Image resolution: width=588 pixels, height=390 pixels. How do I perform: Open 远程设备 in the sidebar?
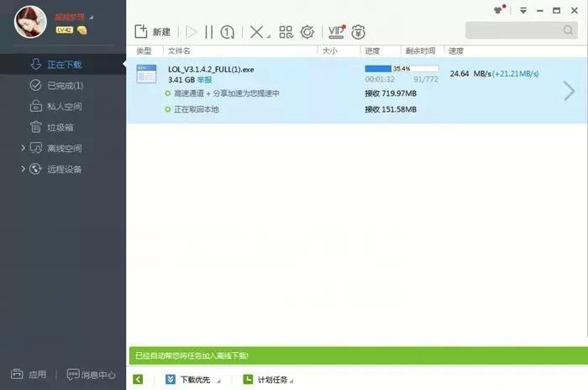[x=63, y=169]
